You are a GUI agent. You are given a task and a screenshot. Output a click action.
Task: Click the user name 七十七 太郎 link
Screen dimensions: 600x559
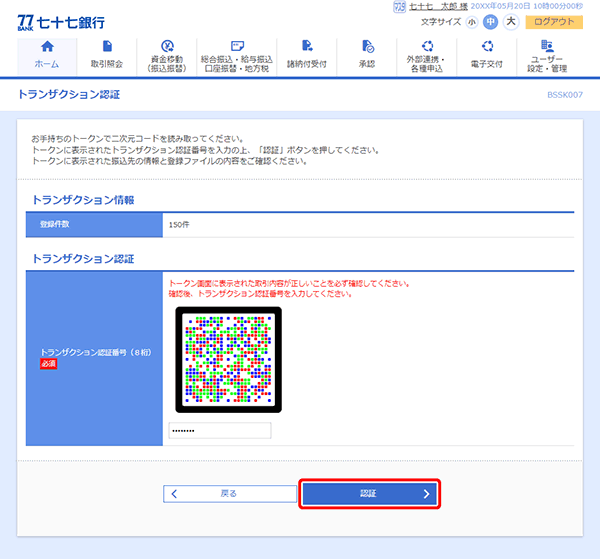pos(438,7)
